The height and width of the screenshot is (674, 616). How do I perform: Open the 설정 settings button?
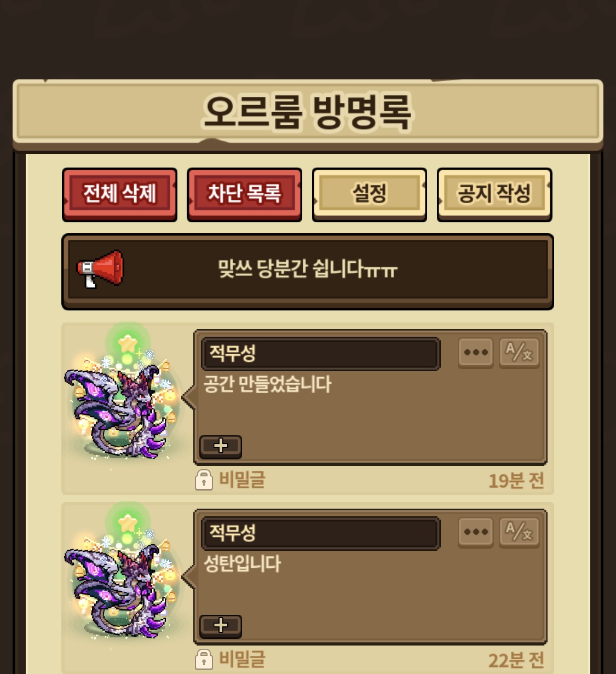pyautogui.click(x=369, y=194)
